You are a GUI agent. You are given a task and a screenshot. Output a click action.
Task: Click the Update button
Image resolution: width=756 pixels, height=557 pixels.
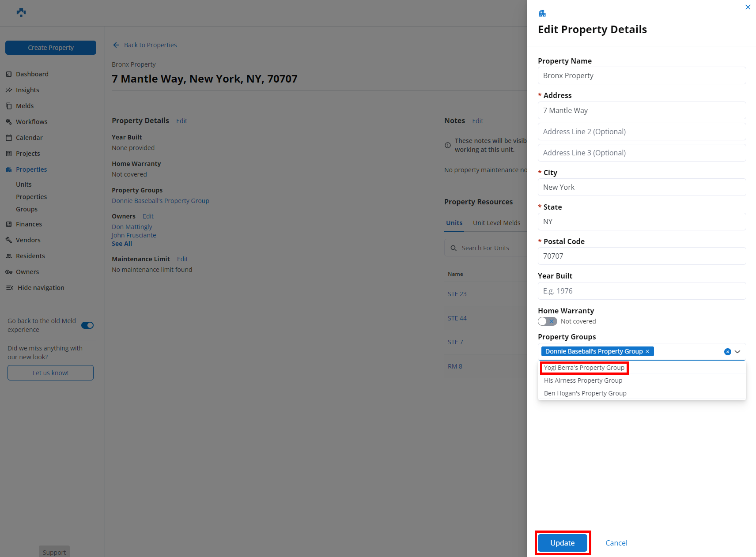pyautogui.click(x=562, y=543)
